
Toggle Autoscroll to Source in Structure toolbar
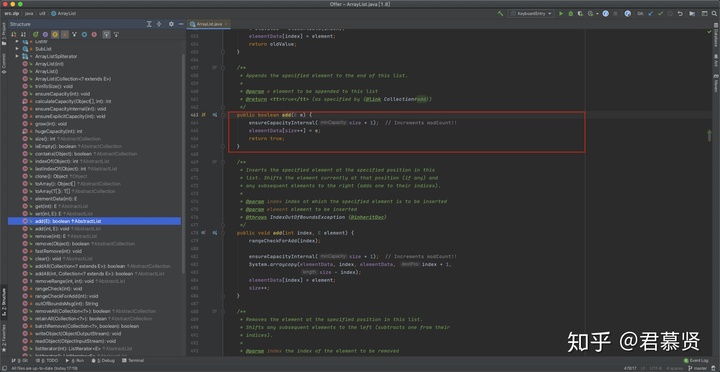106,34
